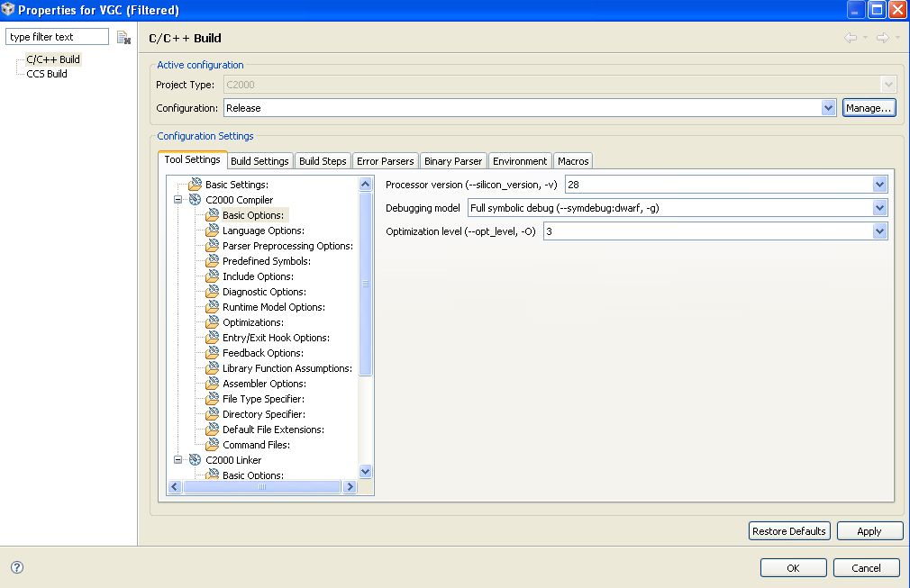This screenshot has width=910, height=588.
Task: Expand the C2000 Linker node
Action: pyautogui.click(x=177, y=460)
